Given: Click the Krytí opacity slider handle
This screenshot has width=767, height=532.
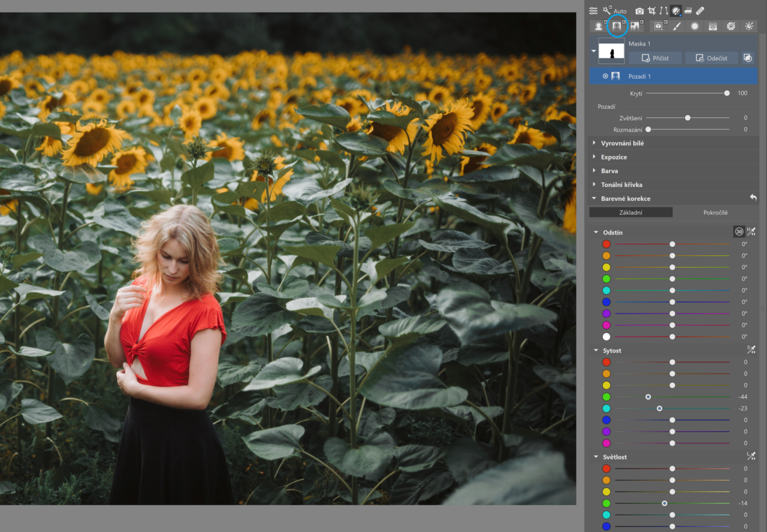Looking at the screenshot, I should [727, 93].
